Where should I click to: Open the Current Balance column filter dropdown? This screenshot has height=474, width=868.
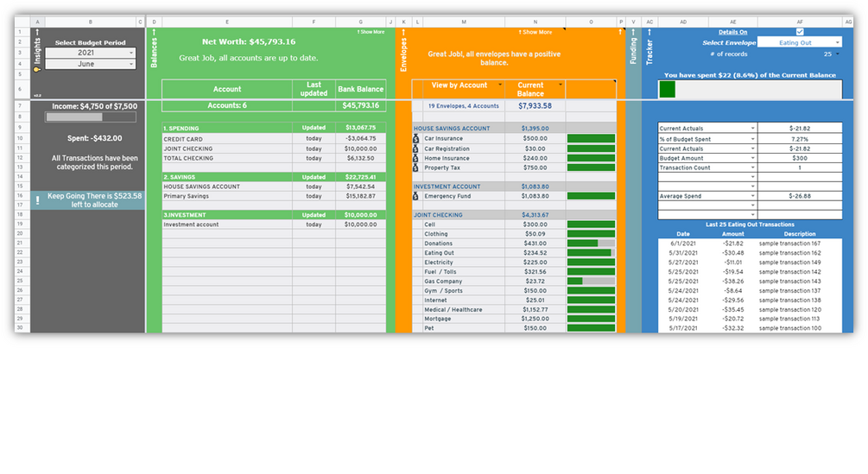pyautogui.click(x=561, y=85)
